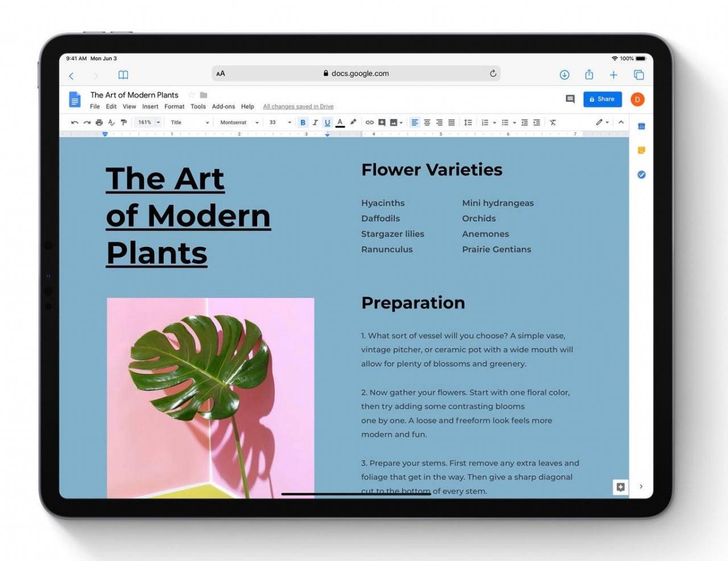Screen dimensions: 728x561
Task: Click All changes saved in Drive link
Action: pyautogui.click(x=298, y=106)
